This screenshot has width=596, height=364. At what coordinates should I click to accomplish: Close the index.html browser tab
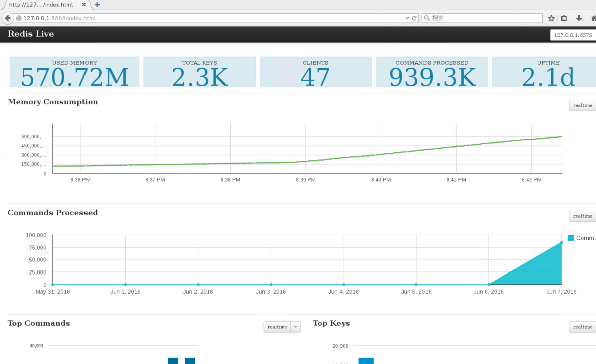(83, 5)
